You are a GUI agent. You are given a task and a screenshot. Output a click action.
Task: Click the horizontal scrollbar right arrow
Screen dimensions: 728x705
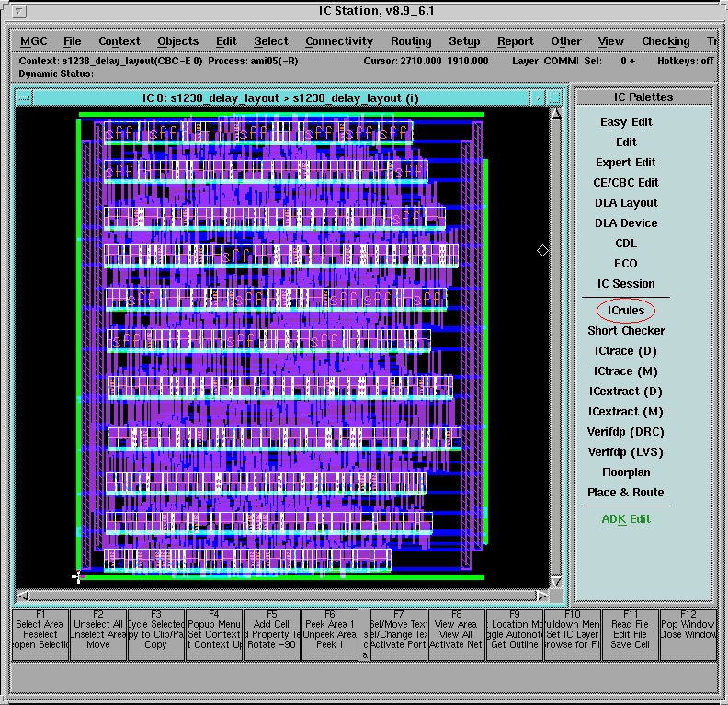542,596
